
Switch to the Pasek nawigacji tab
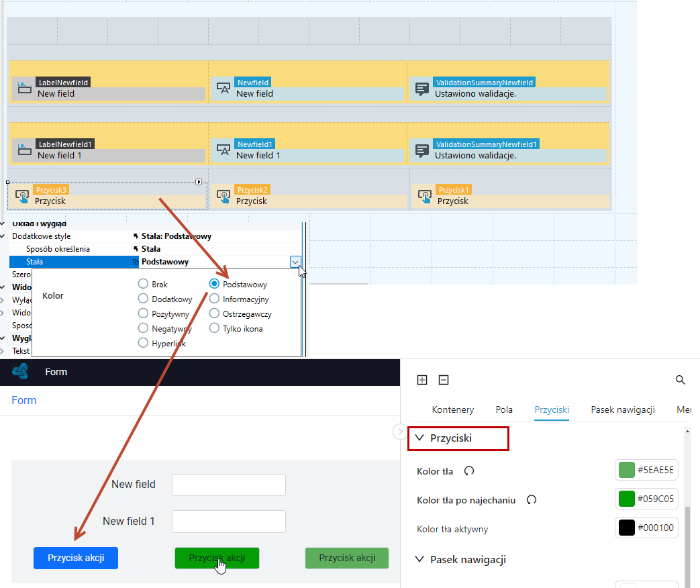(623, 410)
